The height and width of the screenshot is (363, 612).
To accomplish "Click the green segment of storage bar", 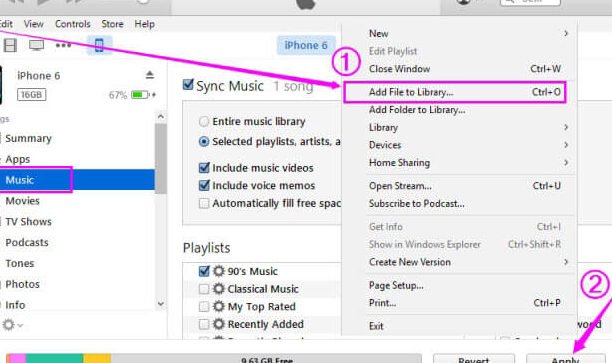I will coord(55,358).
